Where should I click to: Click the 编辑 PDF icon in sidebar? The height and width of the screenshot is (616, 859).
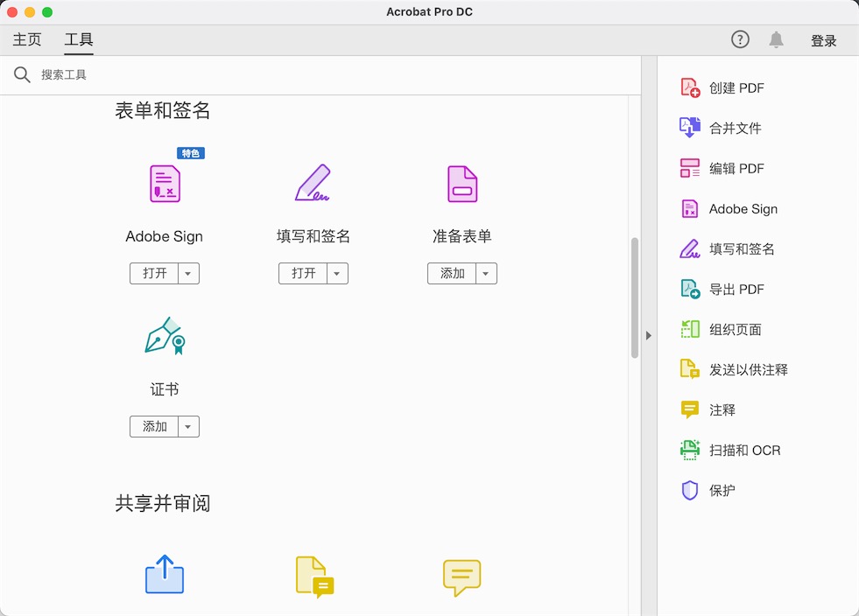tap(690, 168)
